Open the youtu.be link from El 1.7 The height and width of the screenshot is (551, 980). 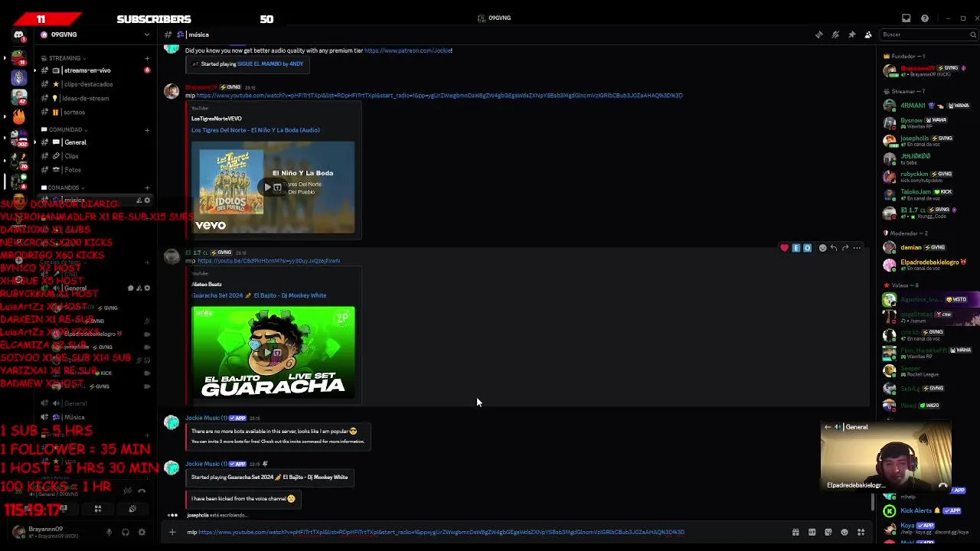click(x=269, y=261)
